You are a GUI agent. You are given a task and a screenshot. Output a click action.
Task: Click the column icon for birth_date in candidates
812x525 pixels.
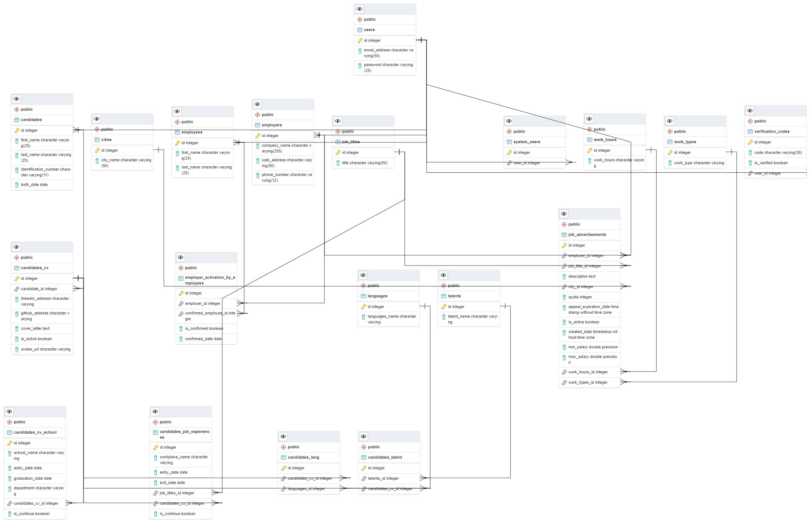click(x=17, y=185)
